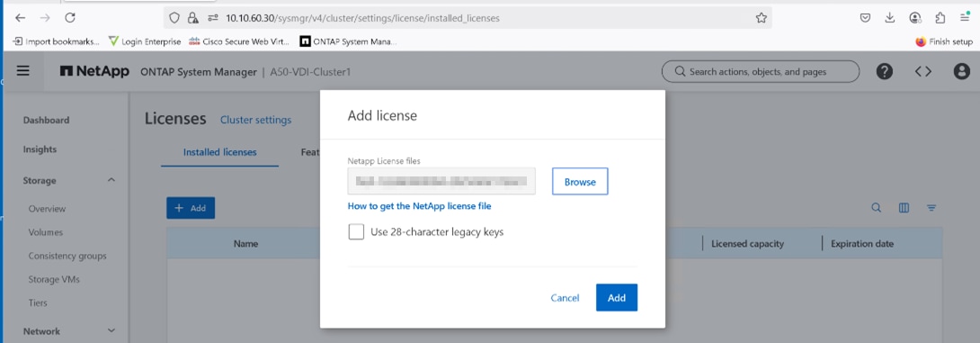This screenshot has width=980, height=343.
Task: Open the help question mark icon
Action: (x=885, y=71)
